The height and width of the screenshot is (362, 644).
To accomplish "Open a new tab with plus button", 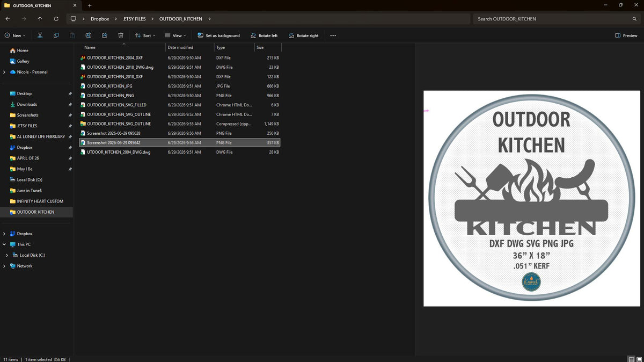I will click(90, 5).
